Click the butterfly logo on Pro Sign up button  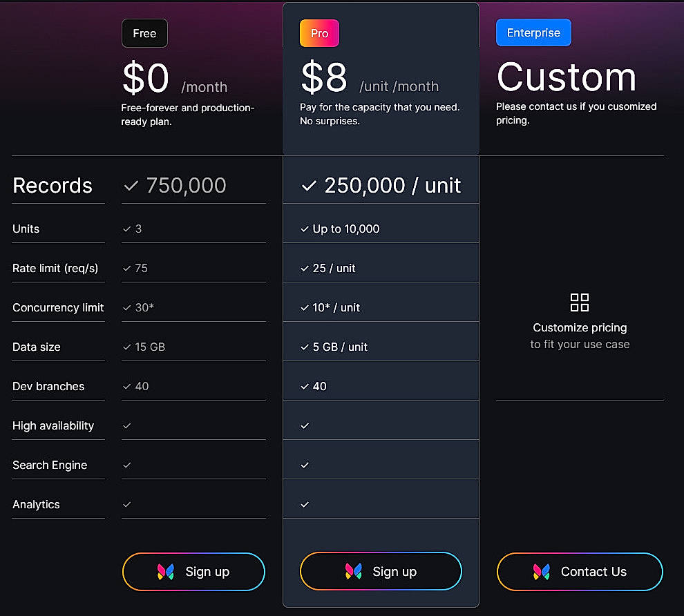(353, 571)
